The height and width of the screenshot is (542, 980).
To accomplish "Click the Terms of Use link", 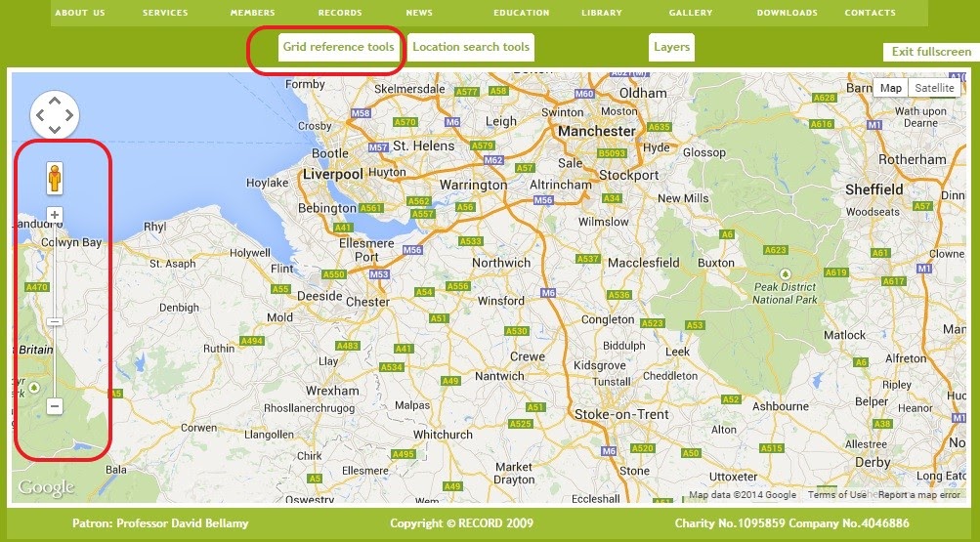I will pyautogui.click(x=837, y=494).
